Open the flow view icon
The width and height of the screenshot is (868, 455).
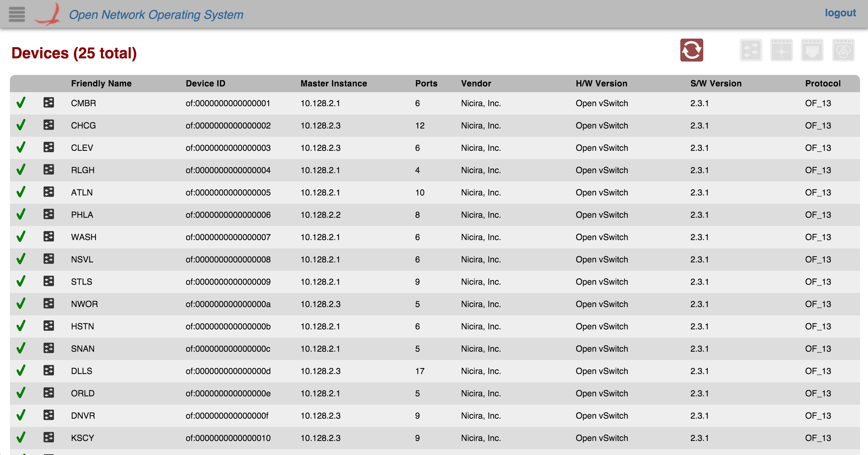[x=781, y=50]
